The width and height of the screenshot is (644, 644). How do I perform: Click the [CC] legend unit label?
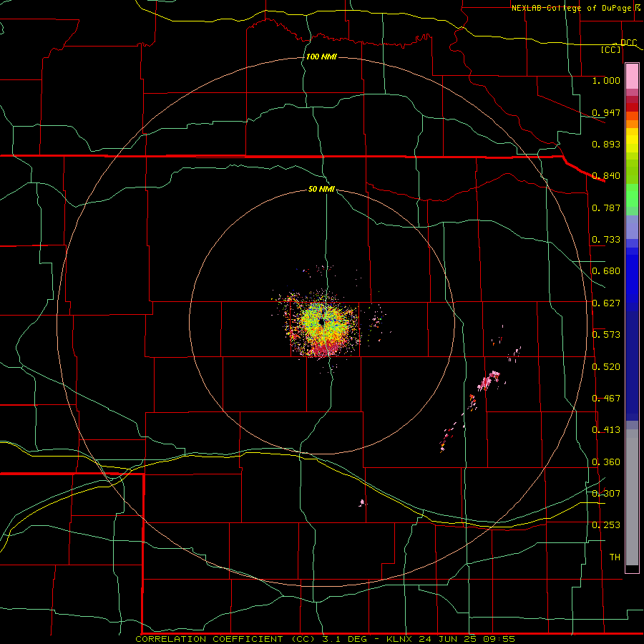611,49
